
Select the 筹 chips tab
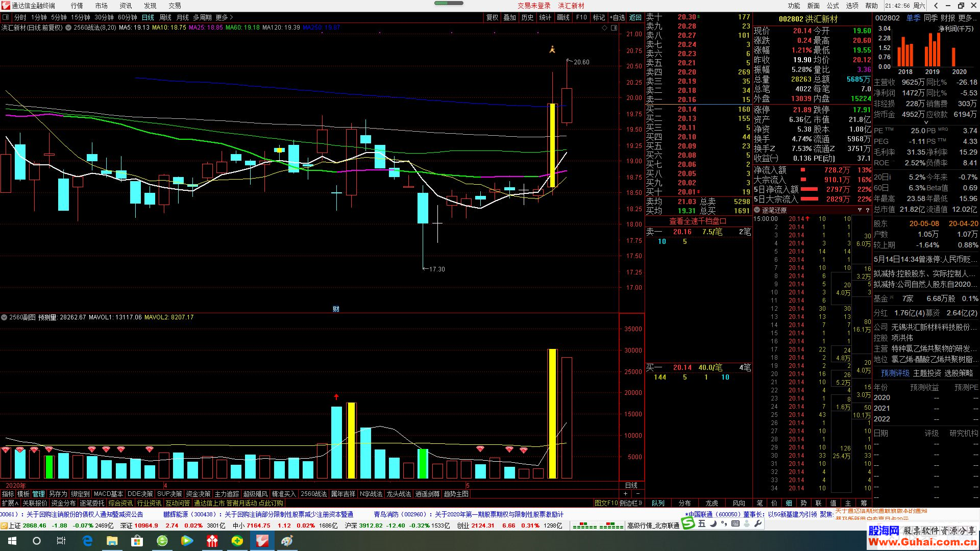click(864, 503)
